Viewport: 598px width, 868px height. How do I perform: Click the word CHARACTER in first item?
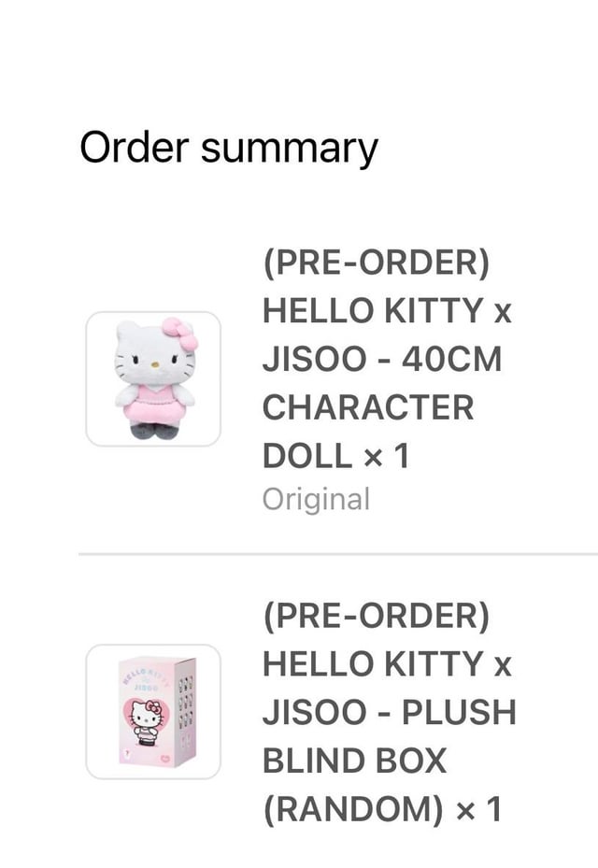(368, 407)
